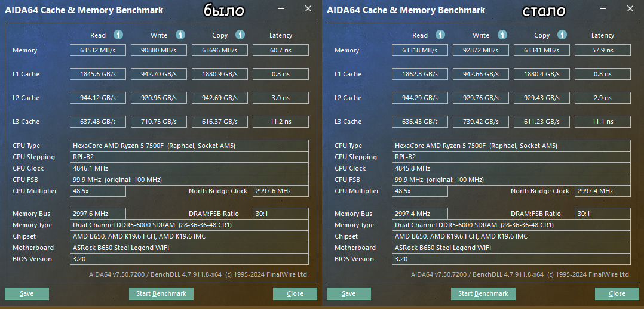Click Memory Type field in left window
644x309 pixels.
tap(189, 225)
